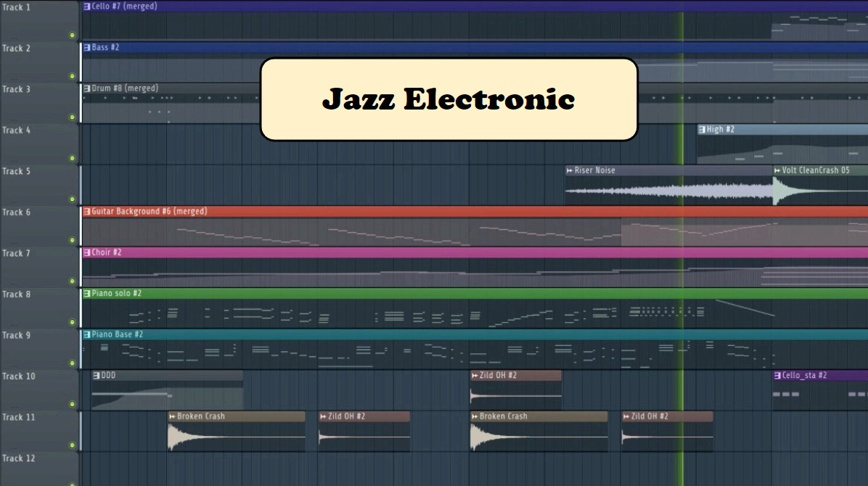The height and width of the screenshot is (486, 868).
Task: Open the Piano Base #2 pattern icon
Action: pyautogui.click(x=87, y=334)
